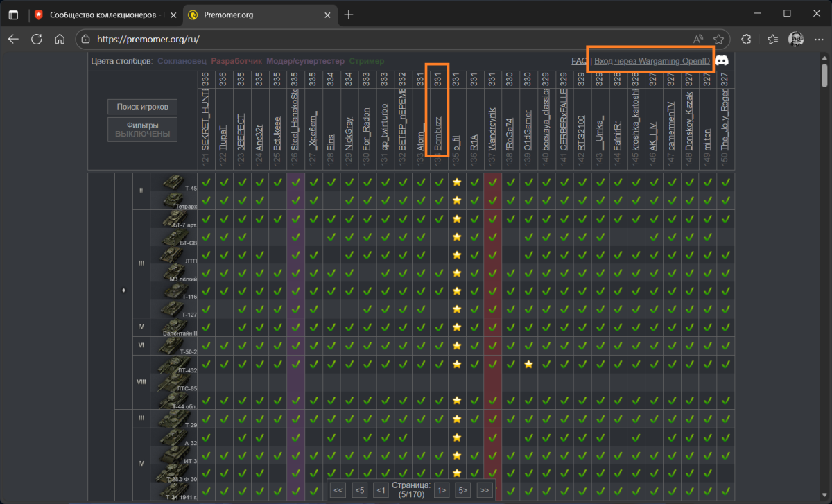Screen dimensions: 832x504
Task: Go to next page with the 1> button
Action: (x=442, y=490)
